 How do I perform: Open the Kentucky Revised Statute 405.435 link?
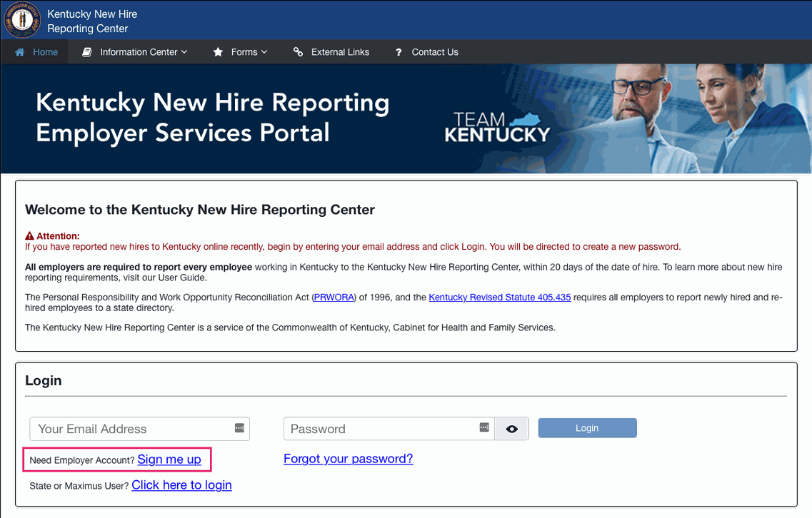pyautogui.click(x=500, y=298)
